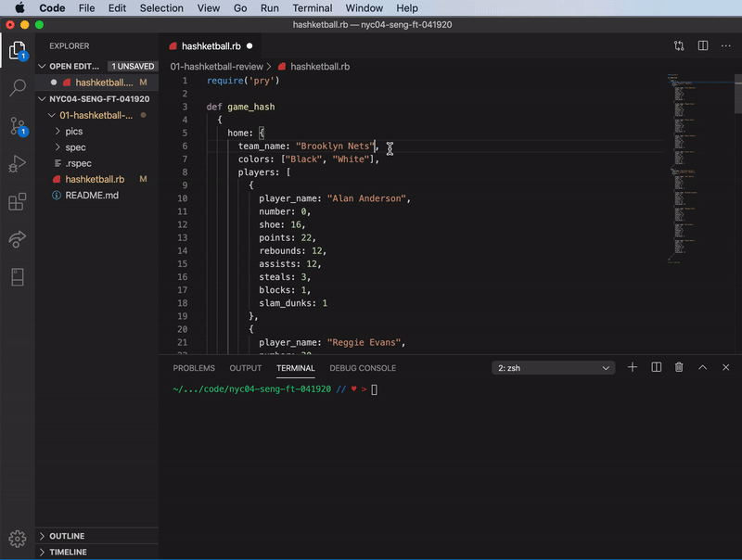This screenshot has height=560, width=742.
Task: Open the editor More Actions menu
Action: pos(725,45)
